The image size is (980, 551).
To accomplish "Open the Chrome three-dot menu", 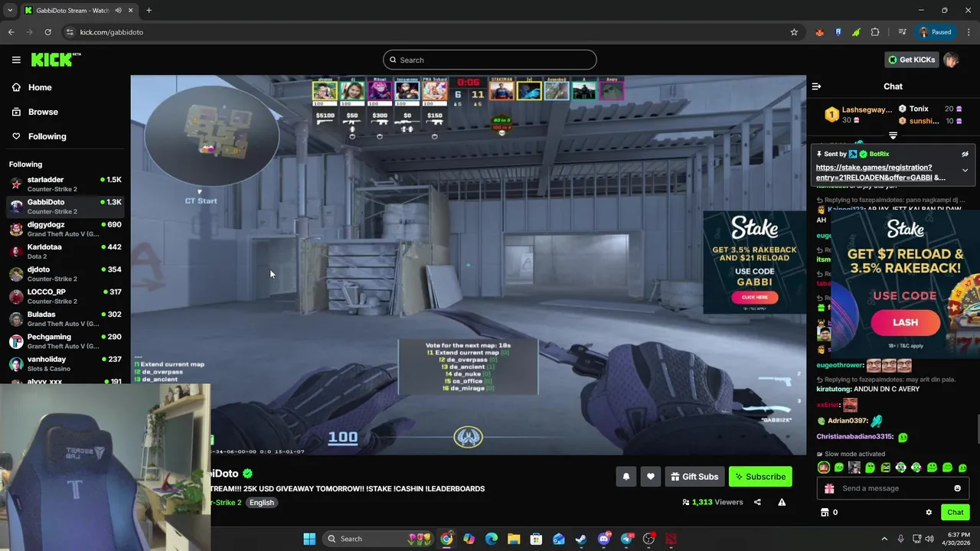I will pyautogui.click(x=969, y=32).
